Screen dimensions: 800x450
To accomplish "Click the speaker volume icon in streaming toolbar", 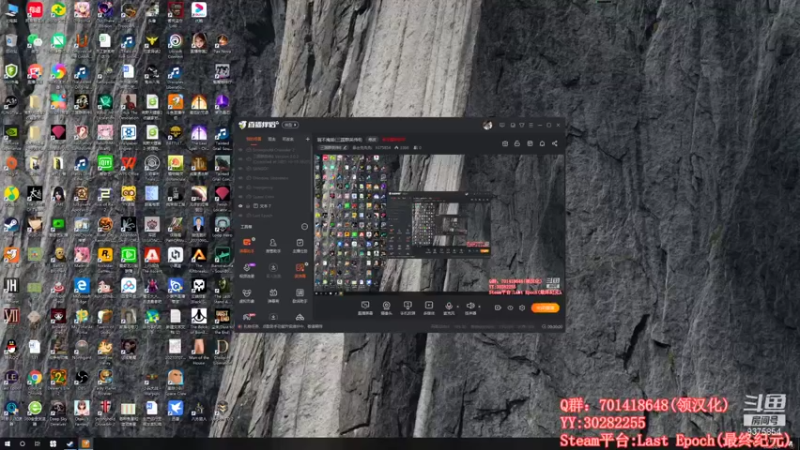I will pyautogui.click(x=470, y=305).
